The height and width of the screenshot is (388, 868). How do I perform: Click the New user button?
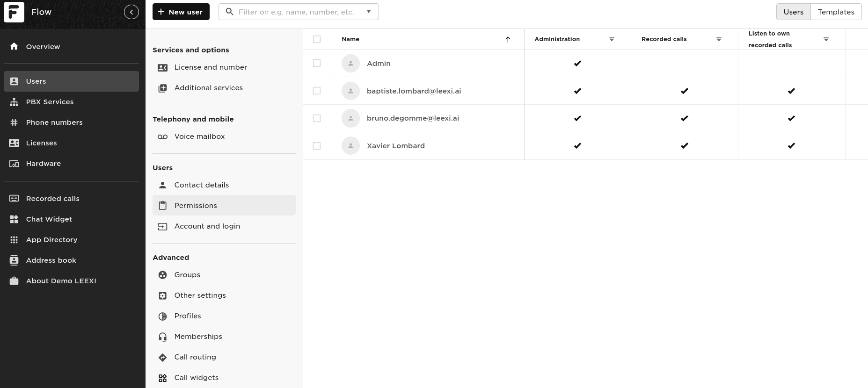pyautogui.click(x=181, y=12)
